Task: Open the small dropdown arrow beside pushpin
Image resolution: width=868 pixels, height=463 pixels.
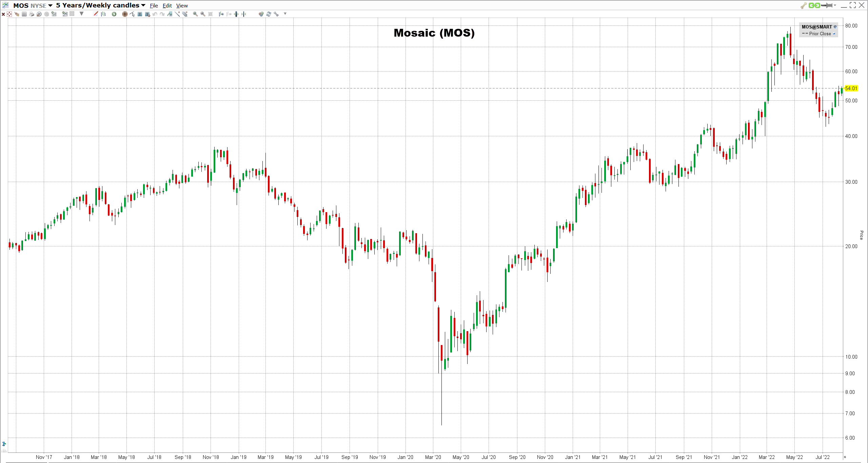Action: (835, 5)
